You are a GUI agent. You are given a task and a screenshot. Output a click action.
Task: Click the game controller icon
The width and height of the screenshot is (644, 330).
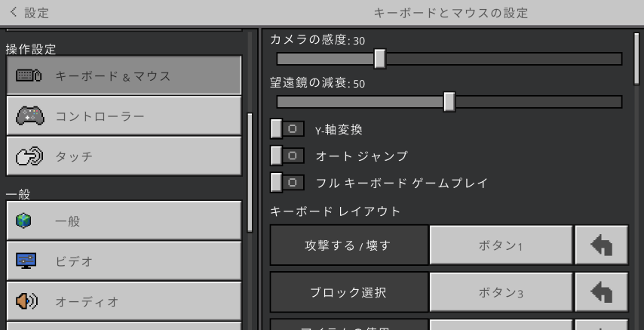[29, 116]
